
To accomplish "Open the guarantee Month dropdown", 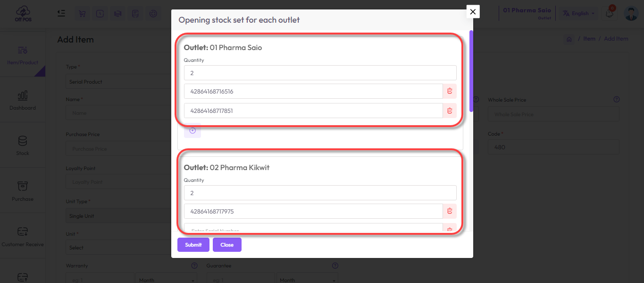I will 307,279.
